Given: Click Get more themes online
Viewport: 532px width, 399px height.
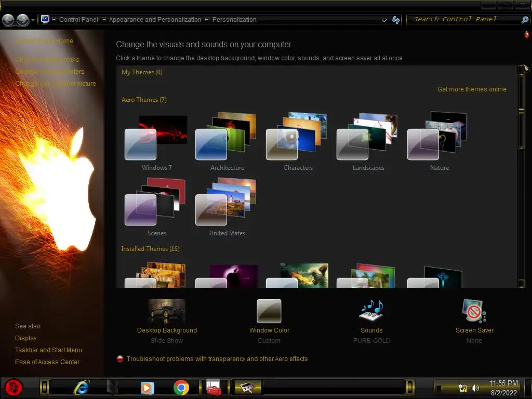Looking at the screenshot, I should [x=472, y=89].
